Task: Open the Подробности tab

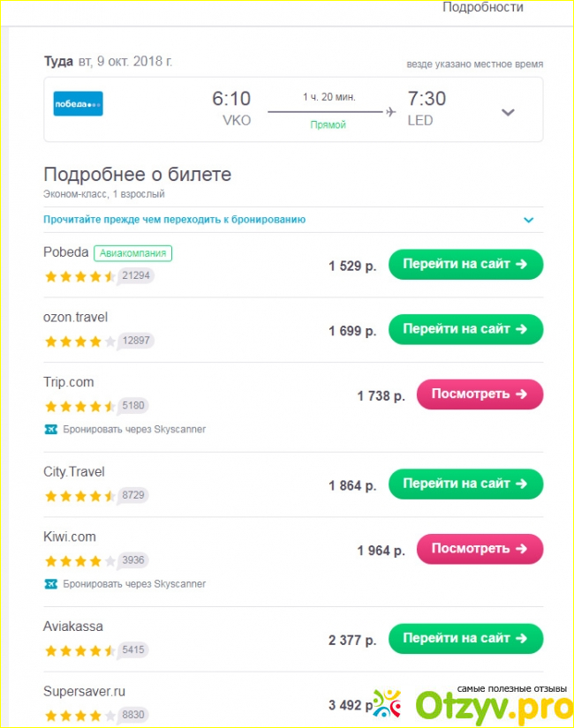Action: click(x=482, y=8)
